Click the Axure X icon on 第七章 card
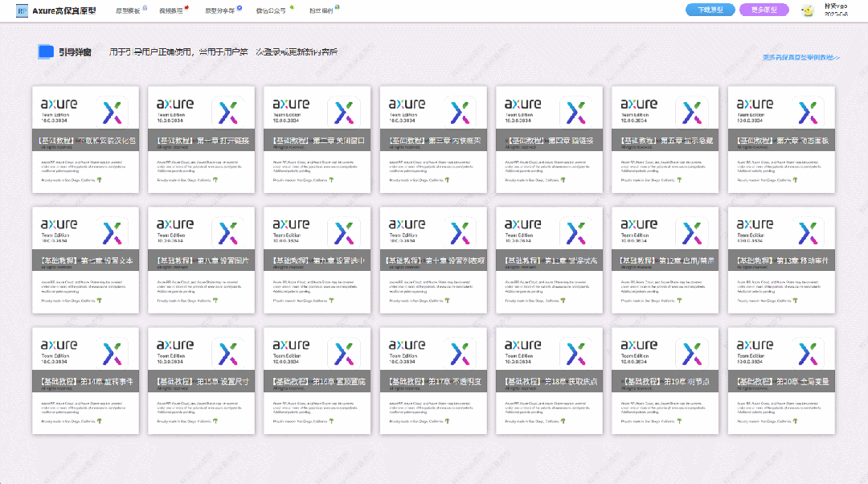 tap(113, 232)
